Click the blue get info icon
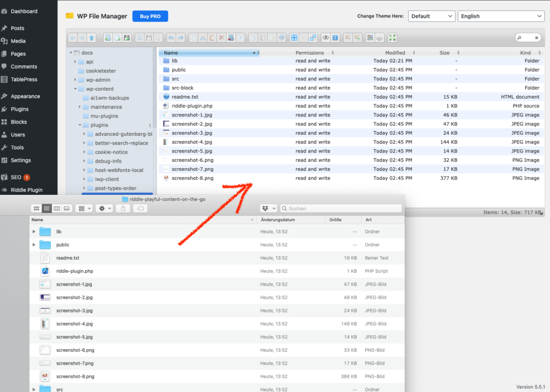This screenshot has height=392, width=550. [x=335, y=38]
